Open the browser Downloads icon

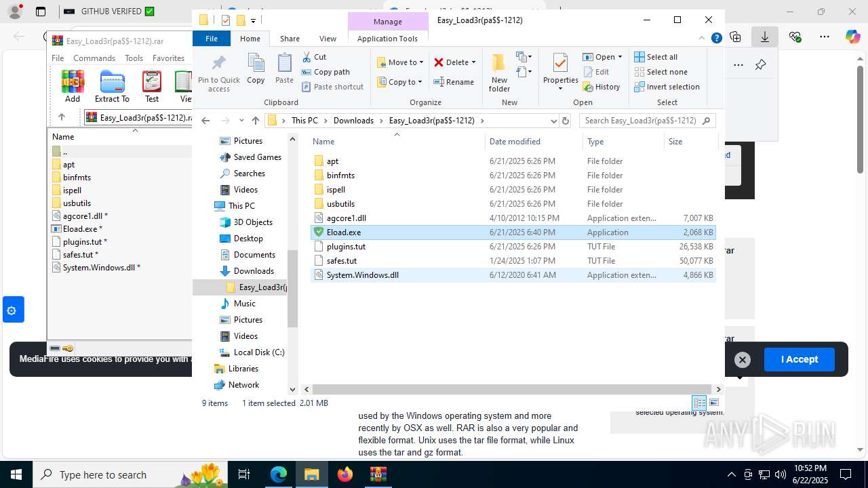pyautogui.click(x=765, y=37)
